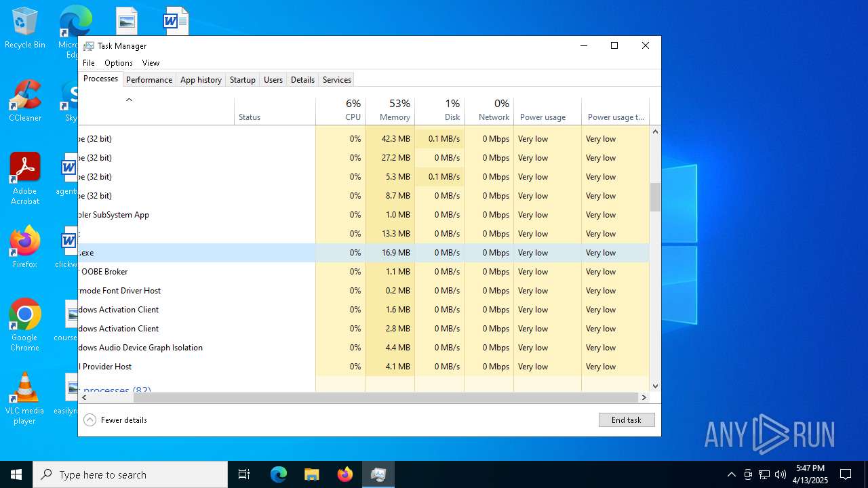868x488 pixels.
Task: Open the Word document icon on the desktop
Action: point(176,22)
